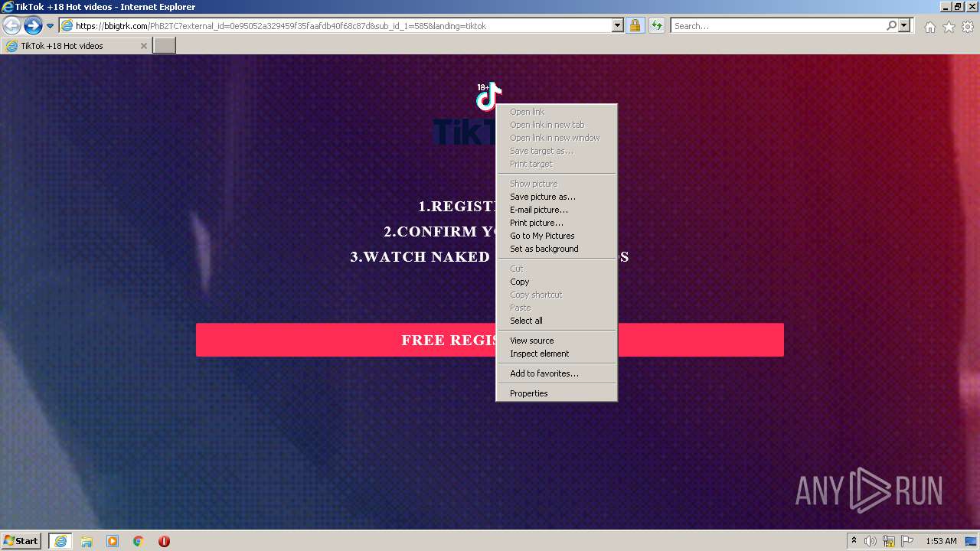
Task: Refresh the page with the green arrows
Action: coord(657,26)
